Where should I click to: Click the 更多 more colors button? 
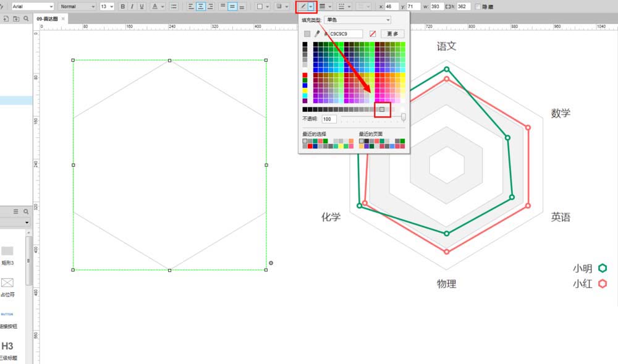[392, 33]
